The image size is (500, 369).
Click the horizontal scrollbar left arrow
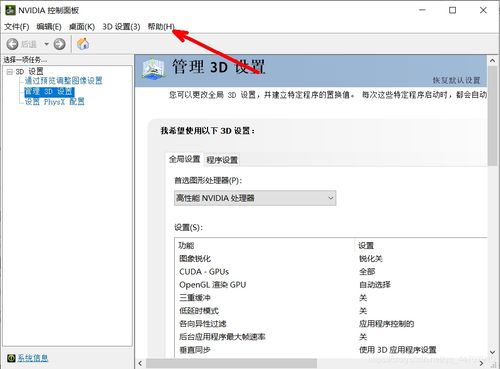point(140,363)
